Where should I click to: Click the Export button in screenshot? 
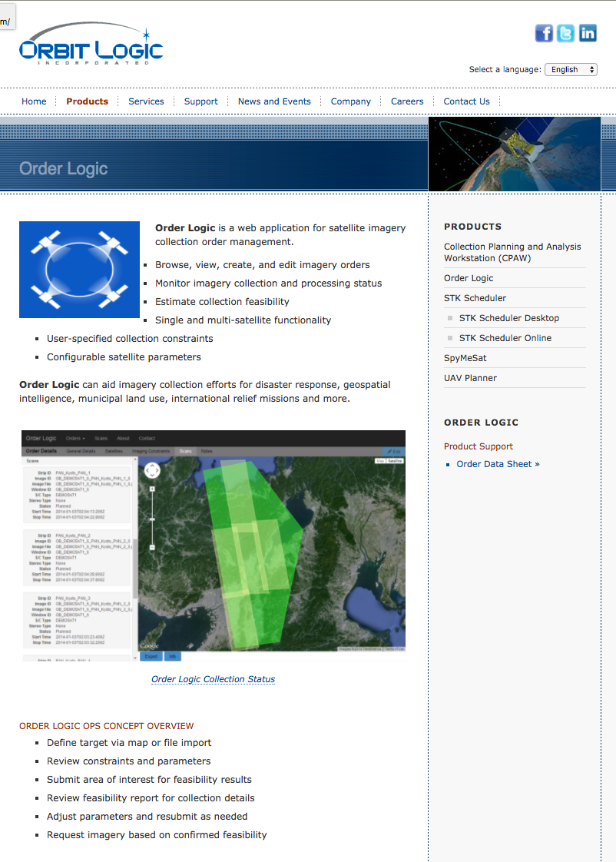tap(151, 656)
